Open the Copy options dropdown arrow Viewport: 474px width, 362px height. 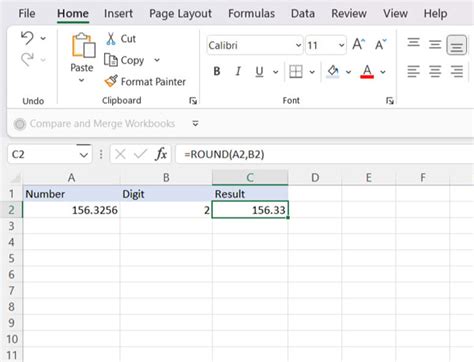pos(157,60)
